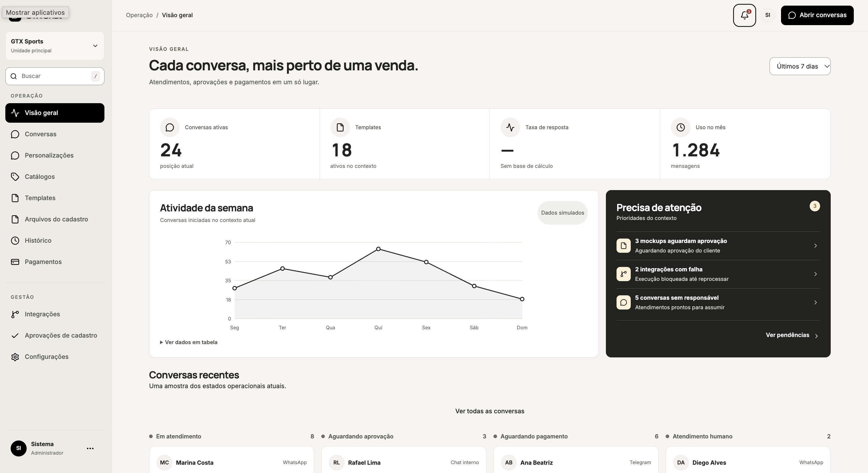Image resolution: width=868 pixels, height=473 pixels.
Task: Open Integrações in the Gestão section
Action: tap(55, 314)
